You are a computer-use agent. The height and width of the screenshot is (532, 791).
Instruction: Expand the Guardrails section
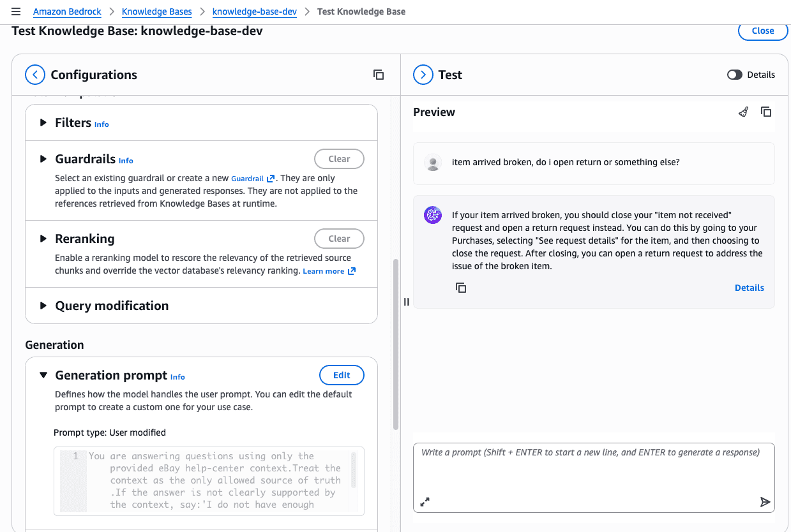tap(43, 159)
